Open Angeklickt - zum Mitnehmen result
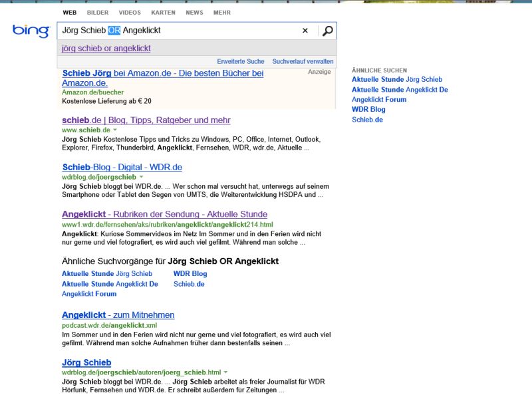This screenshot has width=532, height=399. pyautogui.click(x=118, y=315)
